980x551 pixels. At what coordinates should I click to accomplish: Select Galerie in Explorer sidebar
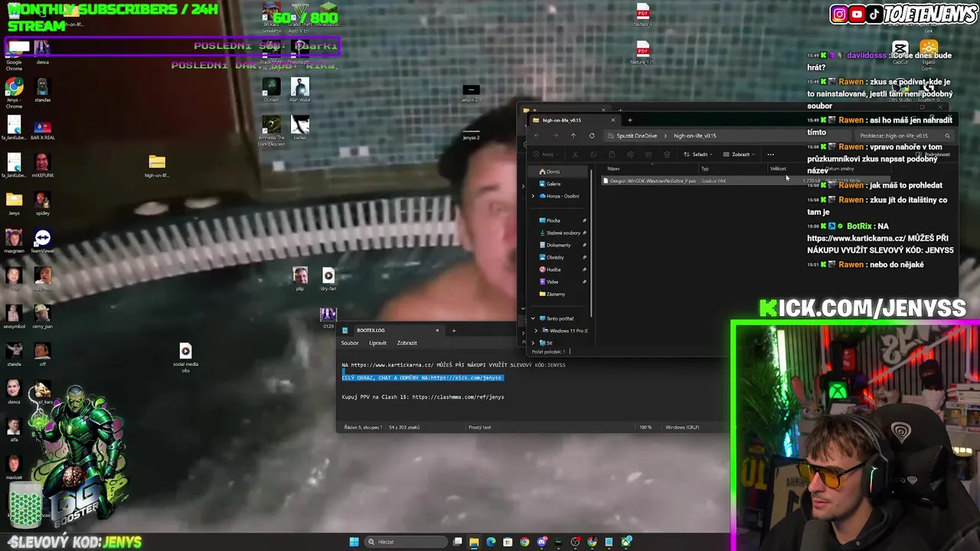550,184
